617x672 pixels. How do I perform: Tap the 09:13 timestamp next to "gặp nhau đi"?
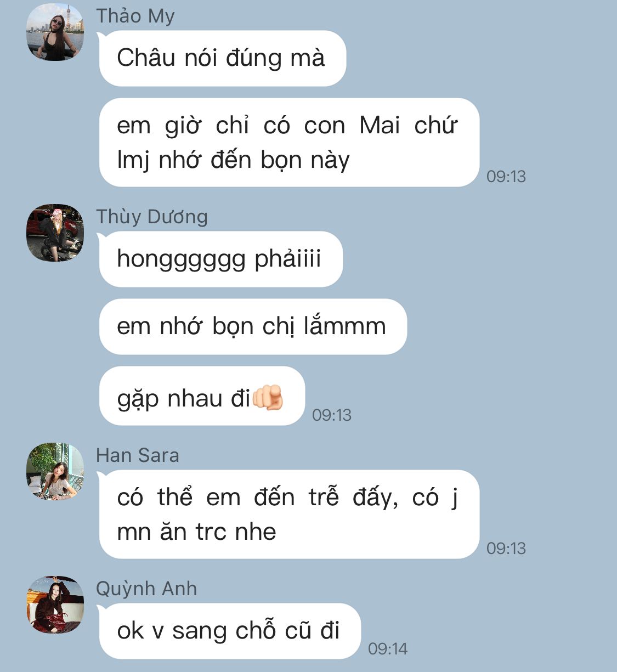(332, 415)
